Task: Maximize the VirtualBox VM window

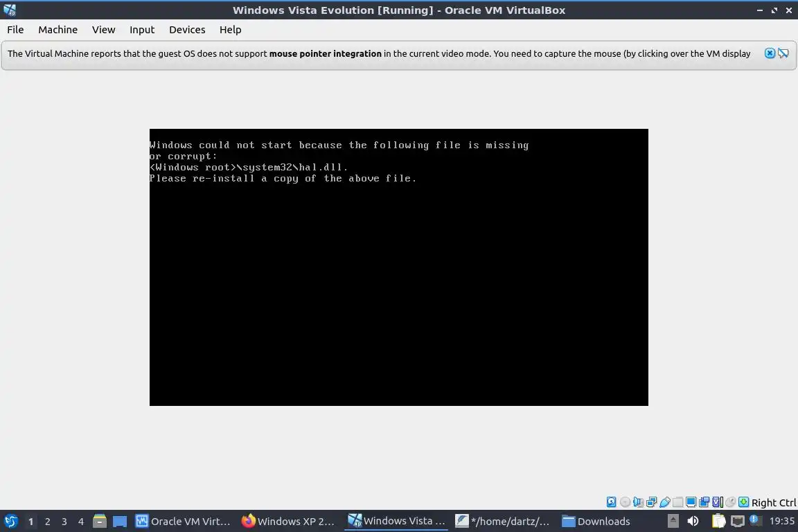Action: pos(774,10)
